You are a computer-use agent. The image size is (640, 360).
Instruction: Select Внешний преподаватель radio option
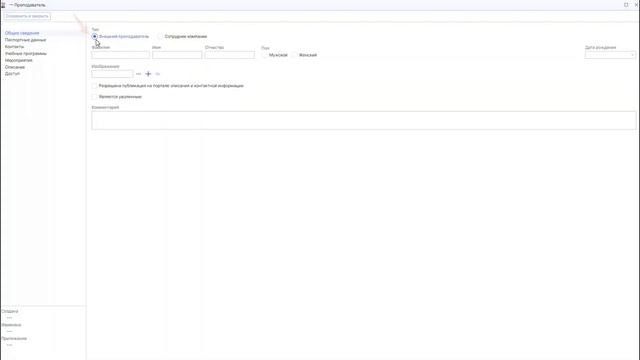click(95, 36)
